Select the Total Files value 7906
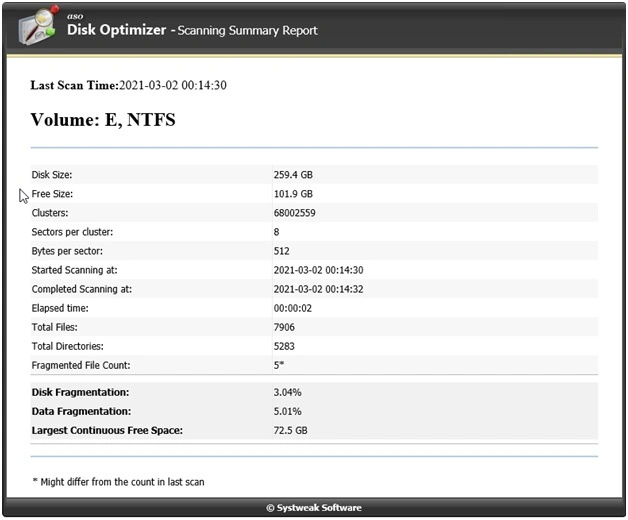The width and height of the screenshot is (628, 520). [x=284, y=327]
